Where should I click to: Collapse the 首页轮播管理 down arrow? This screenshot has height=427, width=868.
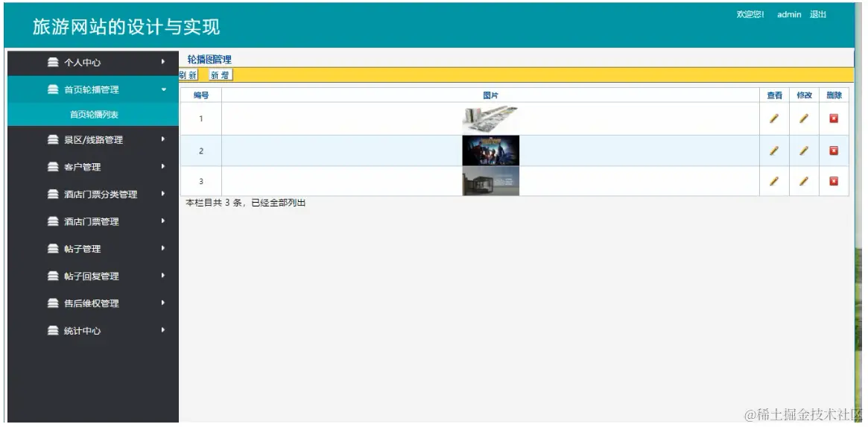[163, 89]
